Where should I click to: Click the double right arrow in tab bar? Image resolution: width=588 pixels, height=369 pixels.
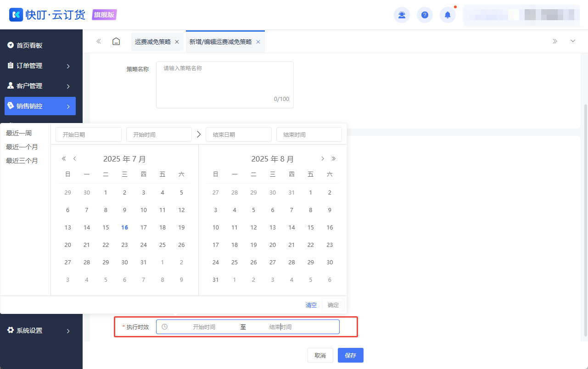(x=555, y=41)
